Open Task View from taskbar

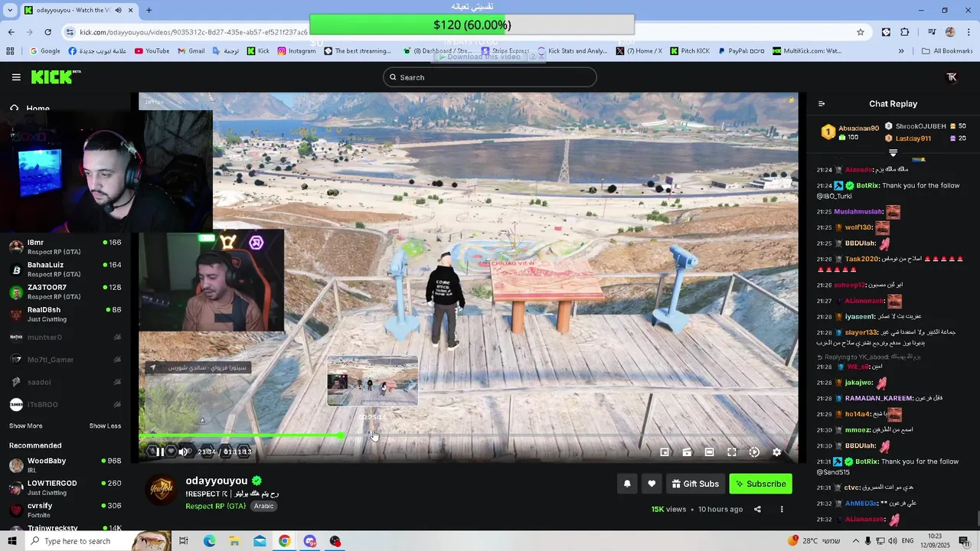(x=184, y=541)
